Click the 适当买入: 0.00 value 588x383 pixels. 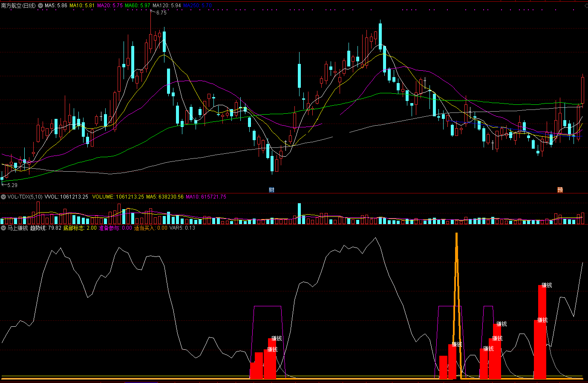click(x=151, y=228)
